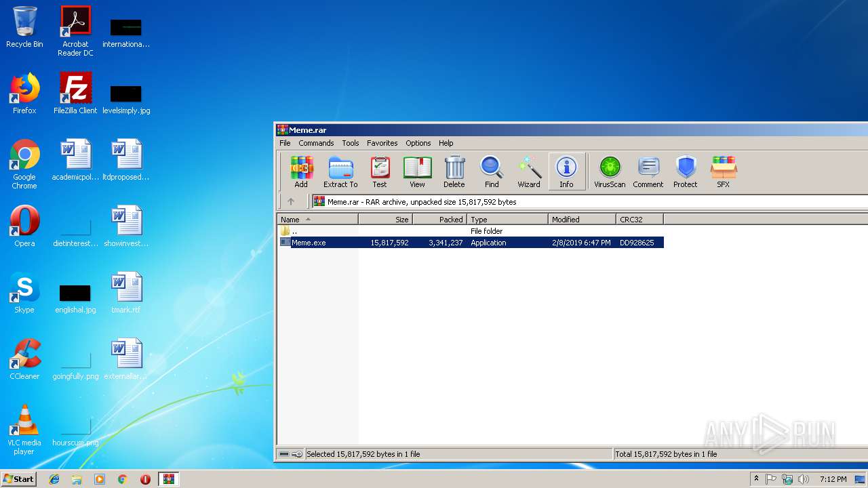Select the CCleaner desktop shortcut
Viewport: 868px width, 488px height.
point(24,359)
